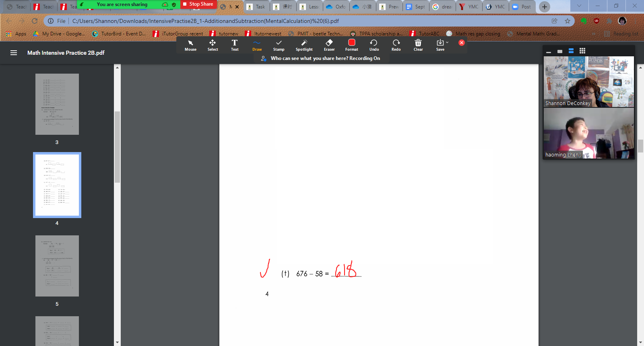Close the annotation toolbar
The width and height of the screenshot is (644, 346).
click(462, 43)
